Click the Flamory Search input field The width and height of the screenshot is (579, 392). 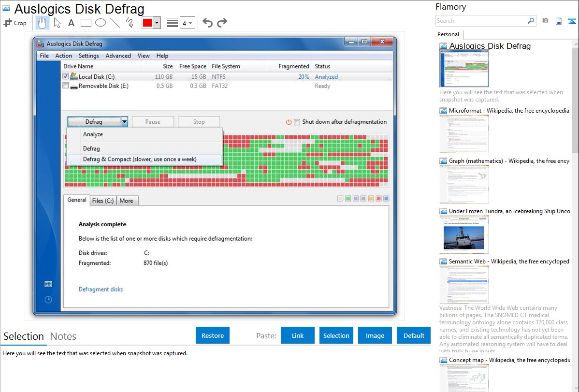point(481,21)
